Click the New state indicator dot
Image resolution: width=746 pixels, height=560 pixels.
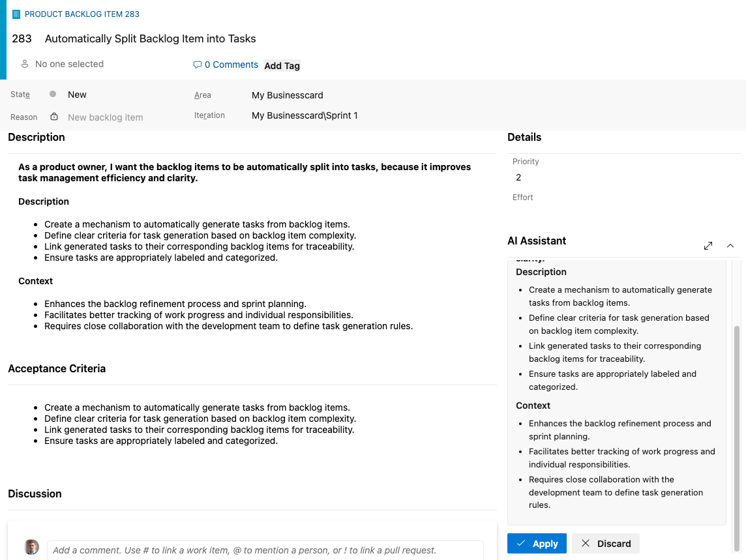point(53,95)
